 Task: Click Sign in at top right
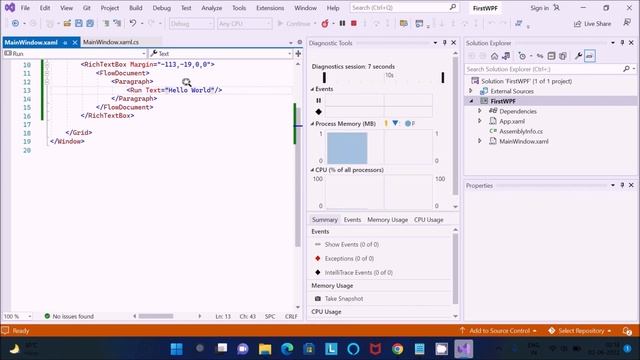pyautogui.click(x=539, y=8)
